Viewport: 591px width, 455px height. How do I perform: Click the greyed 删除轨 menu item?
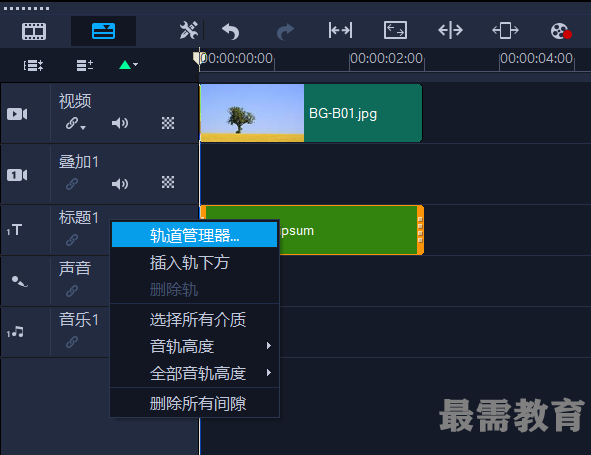[194, 290]
